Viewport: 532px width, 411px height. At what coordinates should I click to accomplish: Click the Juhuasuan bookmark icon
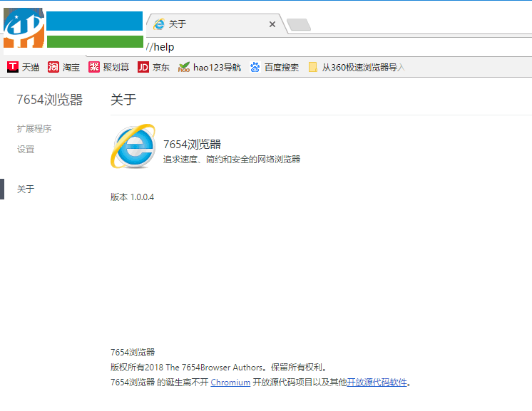coord(94,67)
